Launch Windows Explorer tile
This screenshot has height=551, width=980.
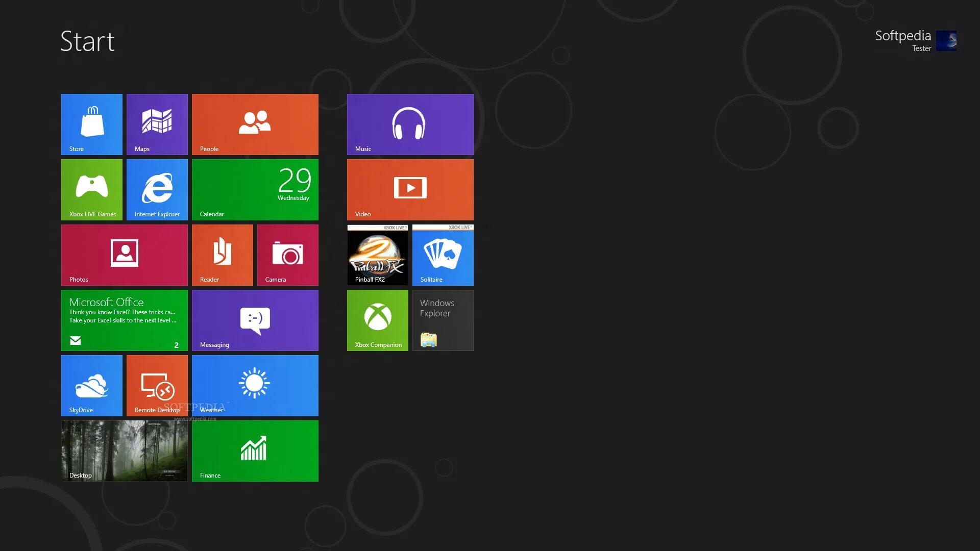pos(443,320)
